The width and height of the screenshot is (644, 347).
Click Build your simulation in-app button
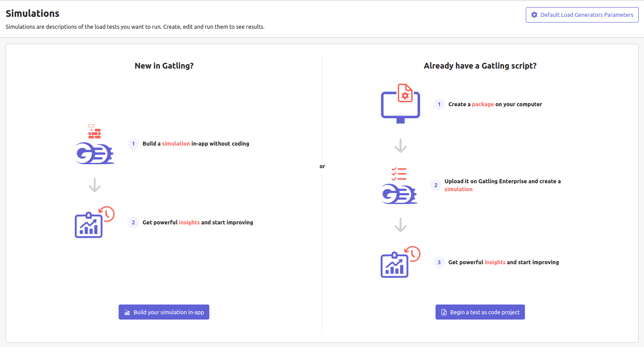tap(164, 312)
